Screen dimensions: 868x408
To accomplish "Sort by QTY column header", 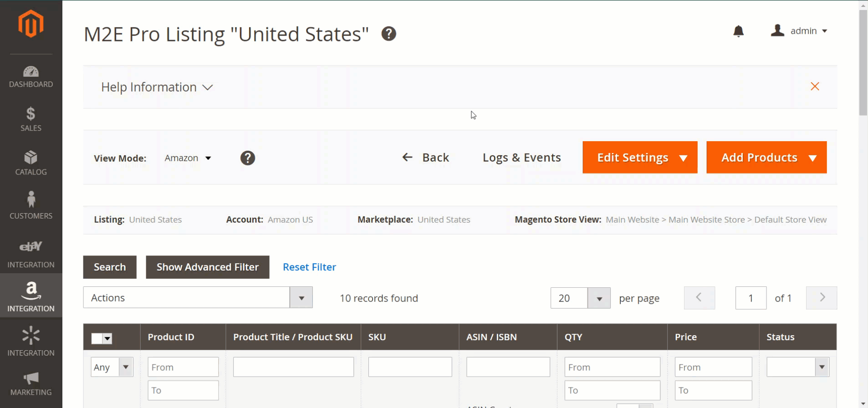I will 573,337.
